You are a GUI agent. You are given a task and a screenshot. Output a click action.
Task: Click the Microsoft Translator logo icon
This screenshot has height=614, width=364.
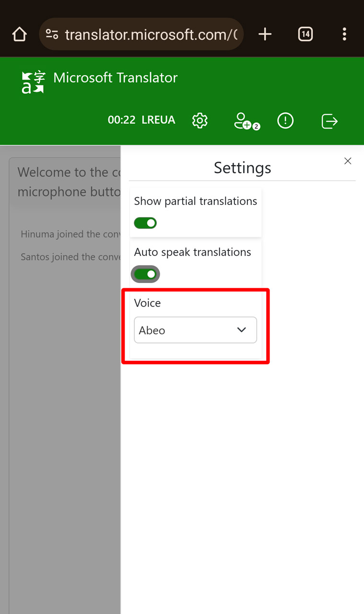(x=34, y=82)
